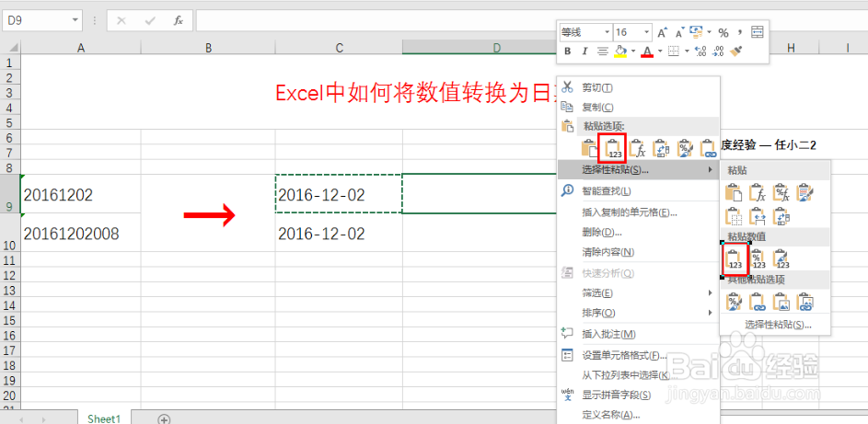Select Keep Source Formatting in paste submenu

[805, 192]
